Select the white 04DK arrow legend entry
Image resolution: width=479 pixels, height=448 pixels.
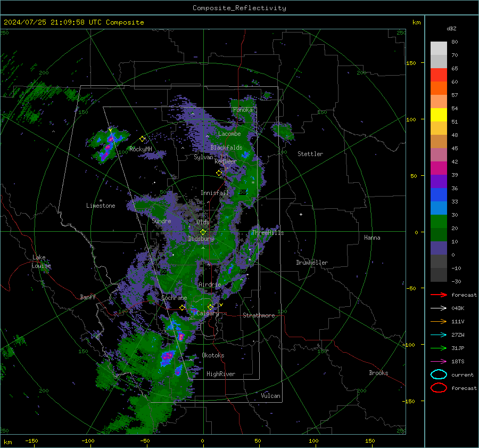point(439,308)
